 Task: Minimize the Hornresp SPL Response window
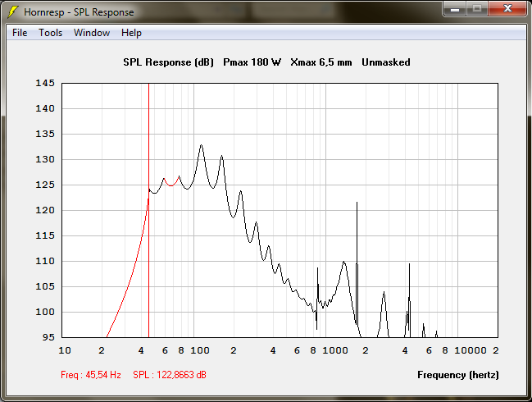455,8
